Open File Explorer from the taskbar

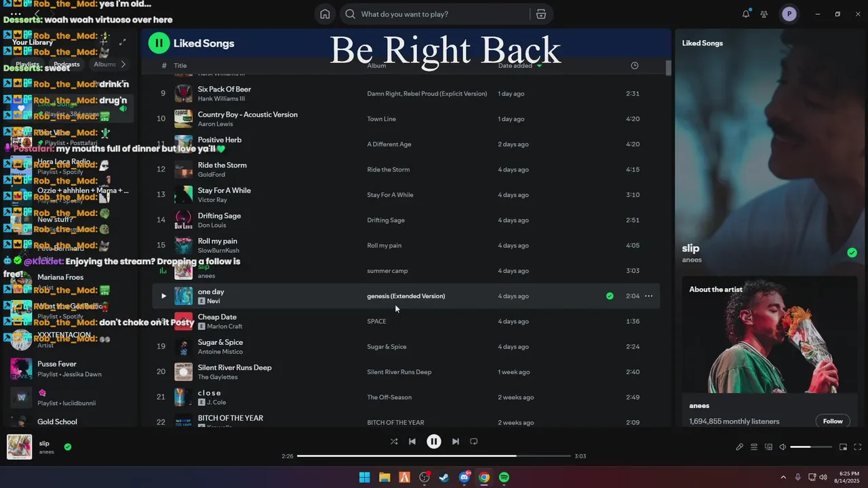click(x=384, y=477)
